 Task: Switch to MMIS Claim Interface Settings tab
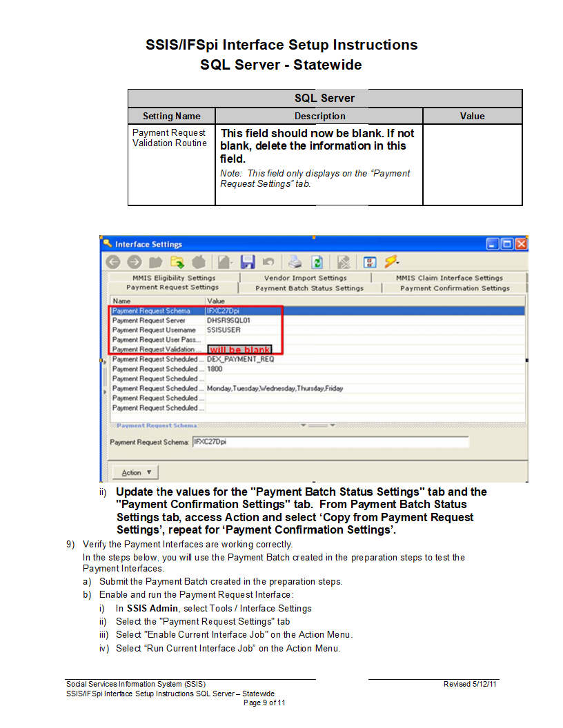pos(449,278)
